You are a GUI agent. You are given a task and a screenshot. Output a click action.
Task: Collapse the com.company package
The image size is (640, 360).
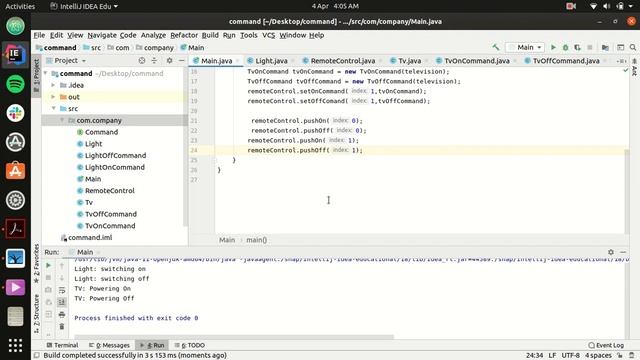(x=62, y=120)
